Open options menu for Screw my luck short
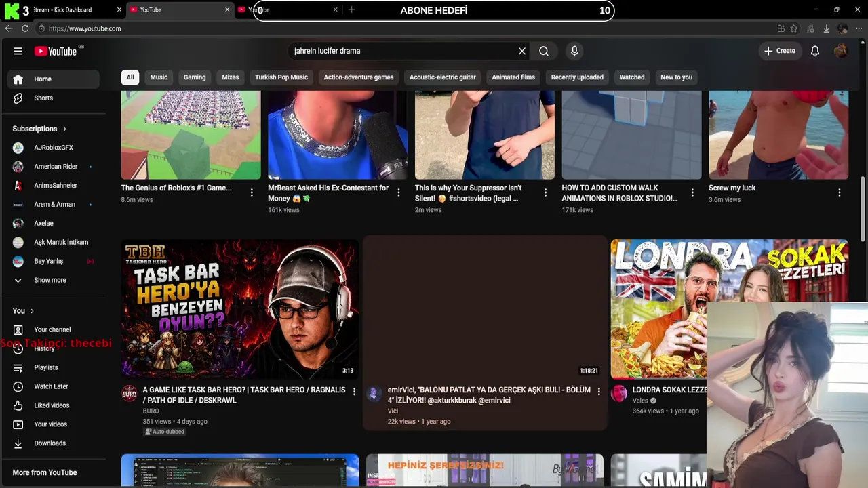Image resolution: width=868 pixels, height=488 pixels. [x=840, y=192]
